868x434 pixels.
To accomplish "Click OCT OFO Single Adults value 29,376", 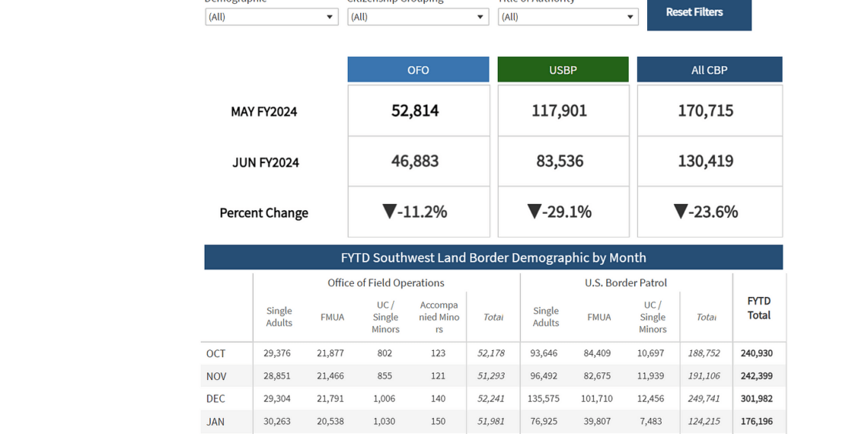I will coord(277,353).
